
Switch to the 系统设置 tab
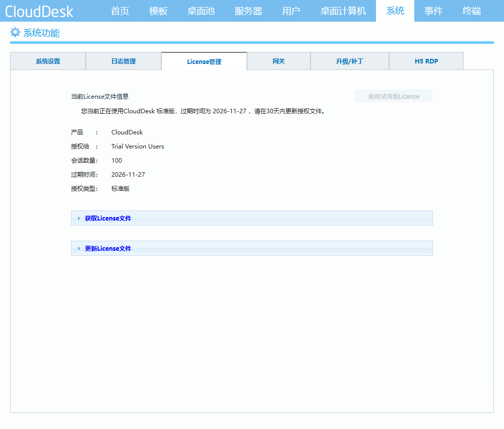[48, 61]
